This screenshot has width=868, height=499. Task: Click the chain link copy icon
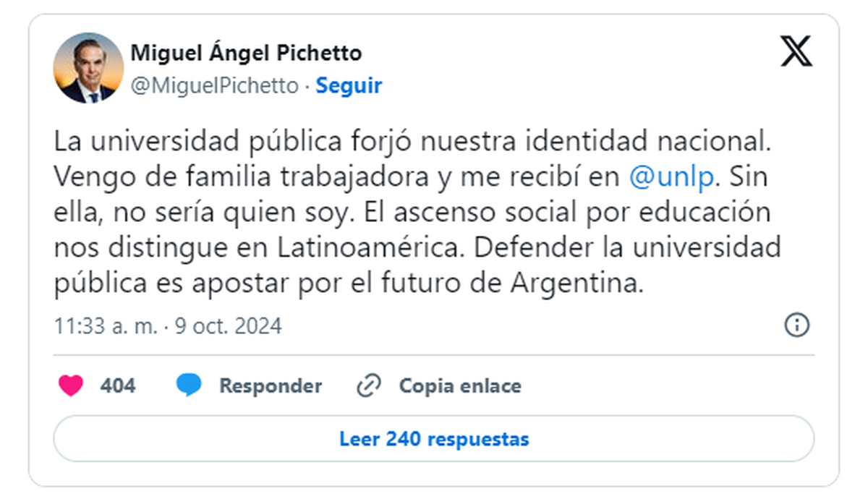click(x=369, y=386)
